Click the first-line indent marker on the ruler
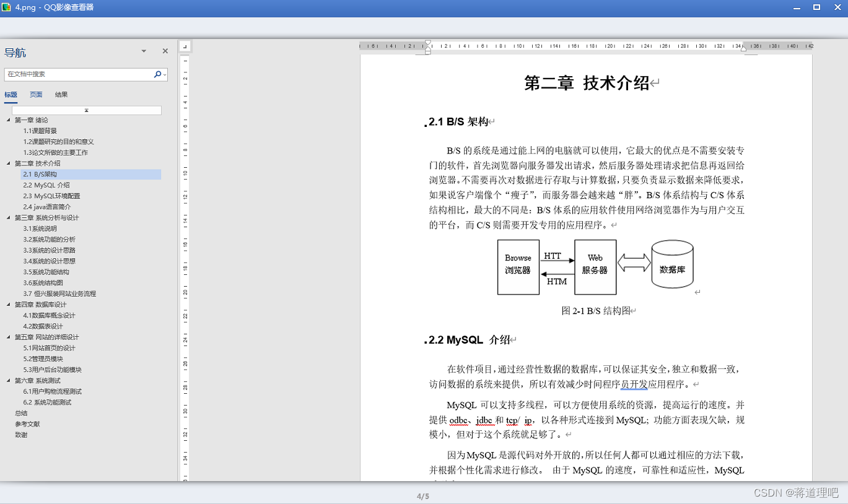 coord(427,41)
